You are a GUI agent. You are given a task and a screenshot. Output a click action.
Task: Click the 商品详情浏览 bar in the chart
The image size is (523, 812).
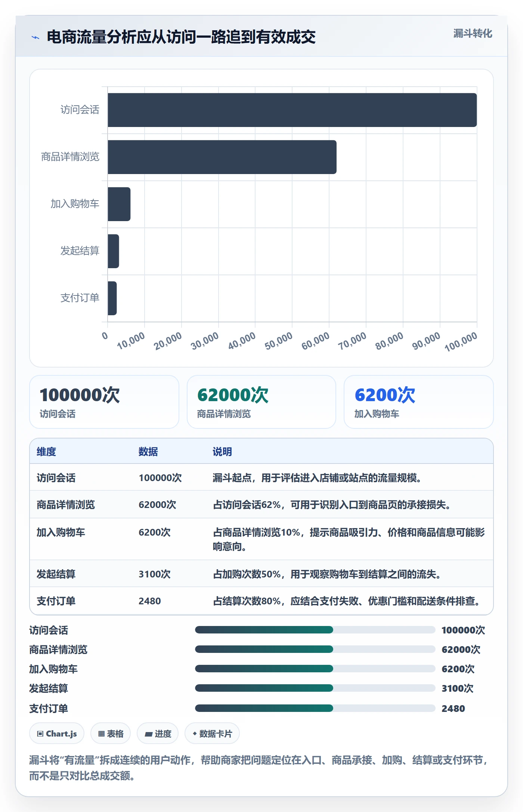click(x=222, y=157)
